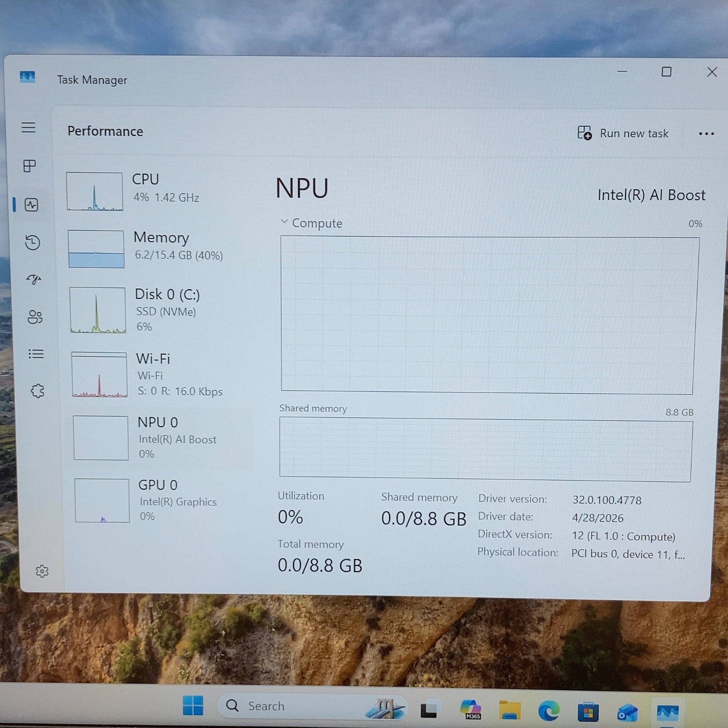Open the App history page icon
Image resolution: width=728 pixels, height=728 pixels.
(x=33, y=242)
